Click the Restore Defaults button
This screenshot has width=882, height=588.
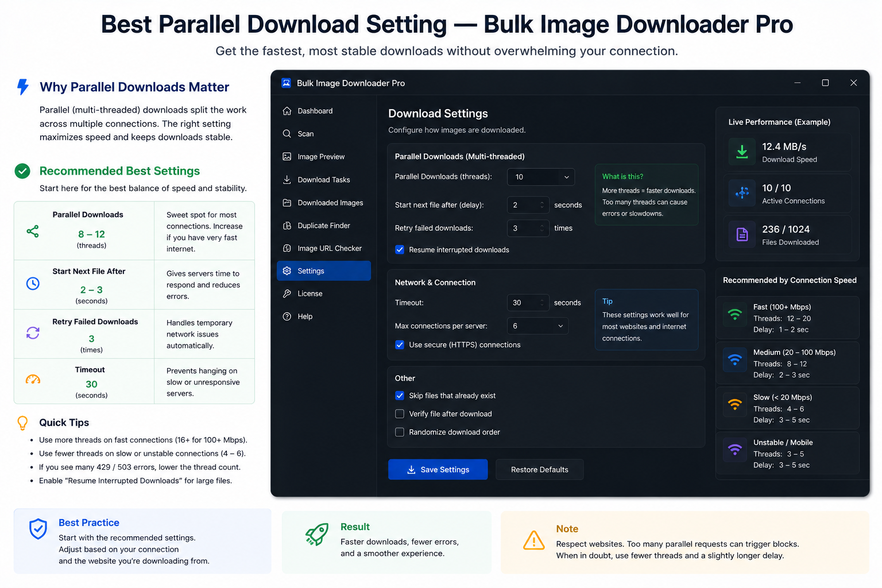pos(540,469)
